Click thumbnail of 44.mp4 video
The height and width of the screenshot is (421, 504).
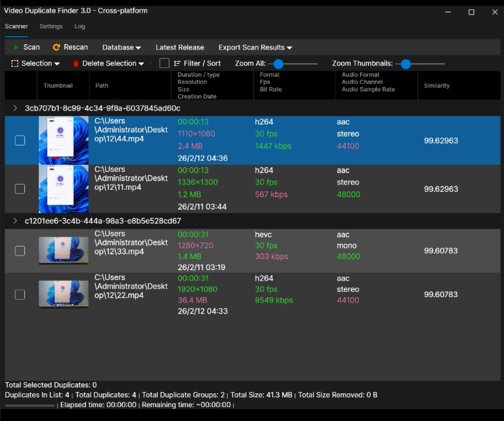63,140
